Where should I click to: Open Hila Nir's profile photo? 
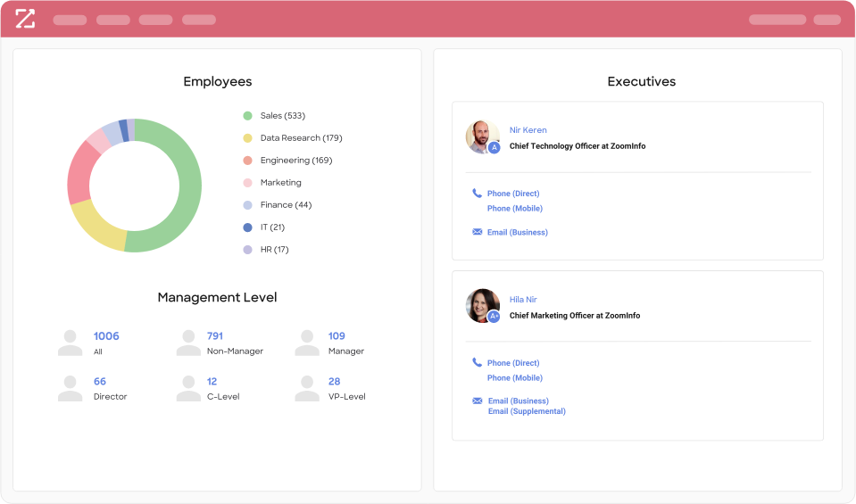[x=482, y=305]
